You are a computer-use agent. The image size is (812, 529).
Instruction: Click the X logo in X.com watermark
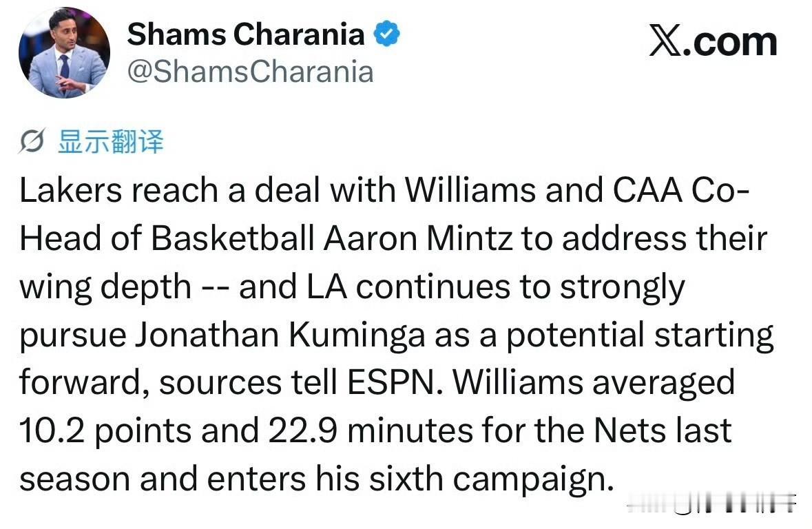click(666, 41)
